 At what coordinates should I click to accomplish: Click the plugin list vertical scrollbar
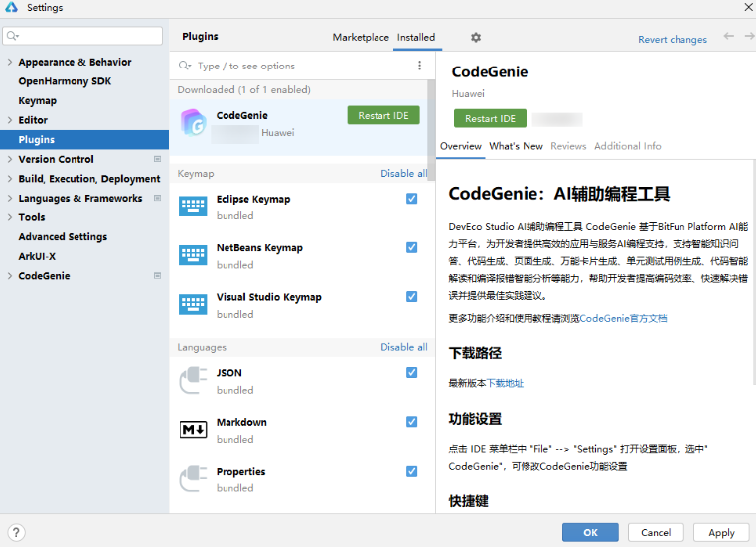tap(431, 130)
